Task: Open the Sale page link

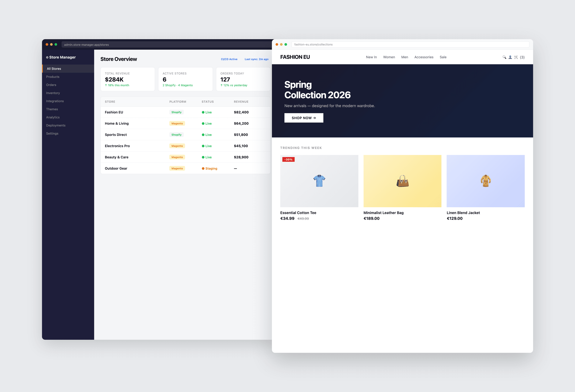Action: [443, 57]
